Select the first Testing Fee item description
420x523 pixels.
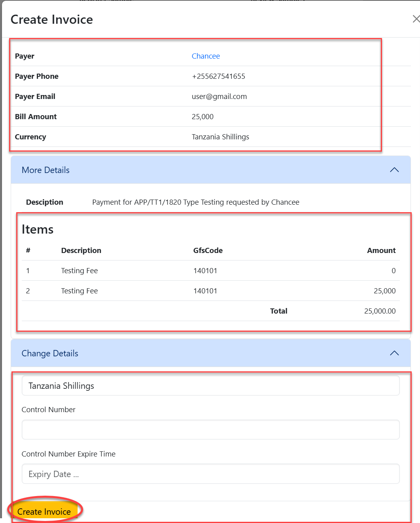click(79, 271)
